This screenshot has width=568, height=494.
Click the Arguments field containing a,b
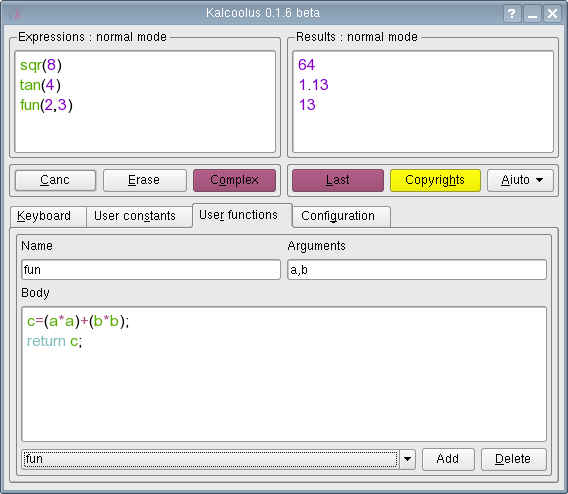pyautogui.click(x=417, y=269)
